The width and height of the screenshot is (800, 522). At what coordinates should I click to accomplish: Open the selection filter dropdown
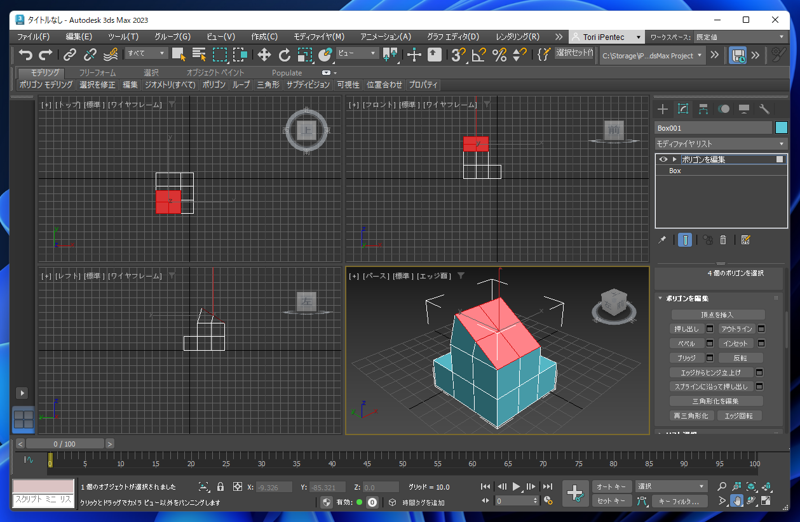pos(146,53)
